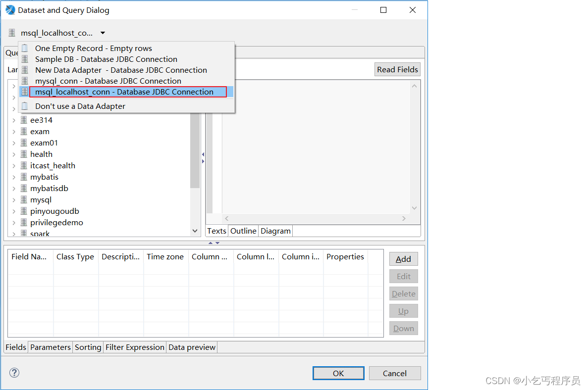Click the mybatis database icon

tap(24, 177)
